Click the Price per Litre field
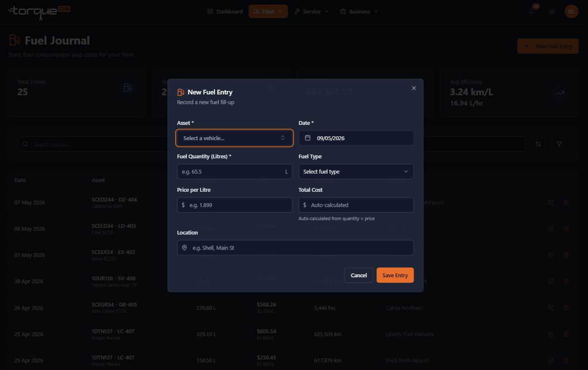The width and height of the screenshot is (588, 370). [235, 205]
